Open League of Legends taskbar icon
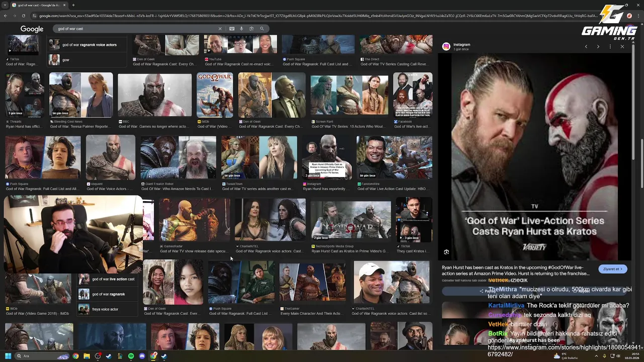 120,356
